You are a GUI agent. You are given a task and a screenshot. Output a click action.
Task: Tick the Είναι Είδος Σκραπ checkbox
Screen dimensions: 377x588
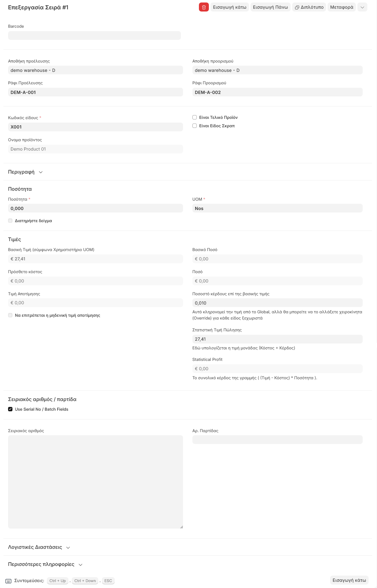click(x=195, y=126)
